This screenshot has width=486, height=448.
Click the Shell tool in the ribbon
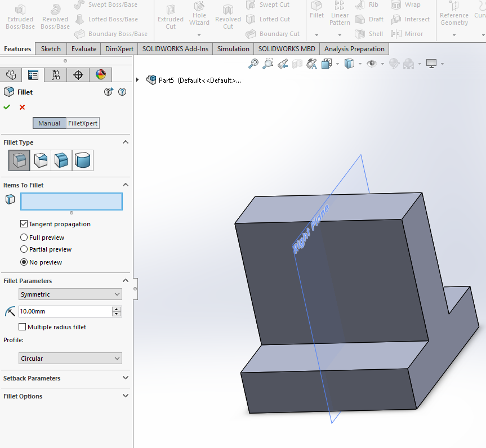(369, 34)
